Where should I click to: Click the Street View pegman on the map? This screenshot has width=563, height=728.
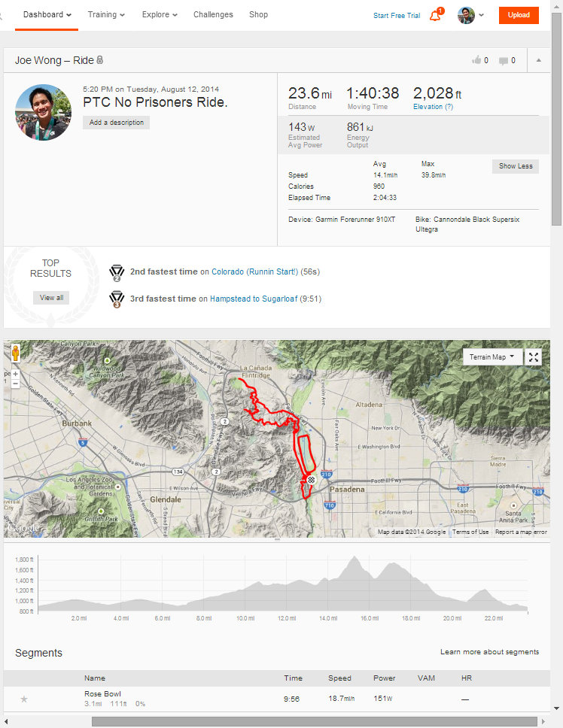(15, 353)
